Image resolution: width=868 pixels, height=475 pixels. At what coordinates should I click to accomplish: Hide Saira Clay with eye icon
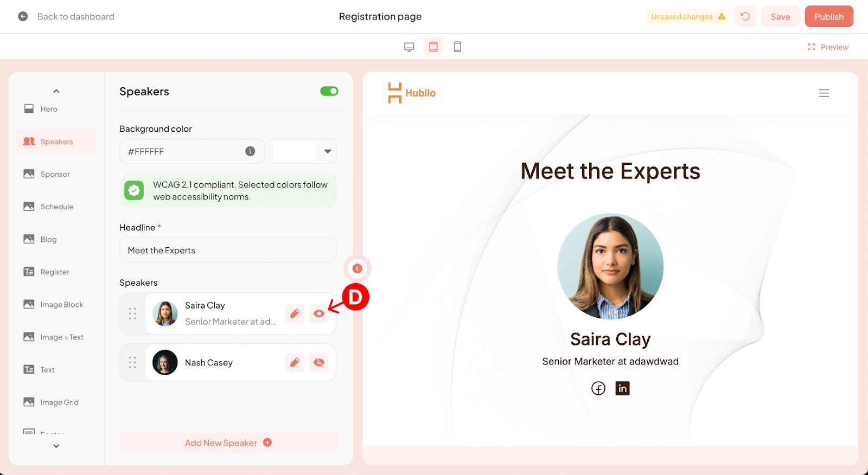click(x=319, y=313)
